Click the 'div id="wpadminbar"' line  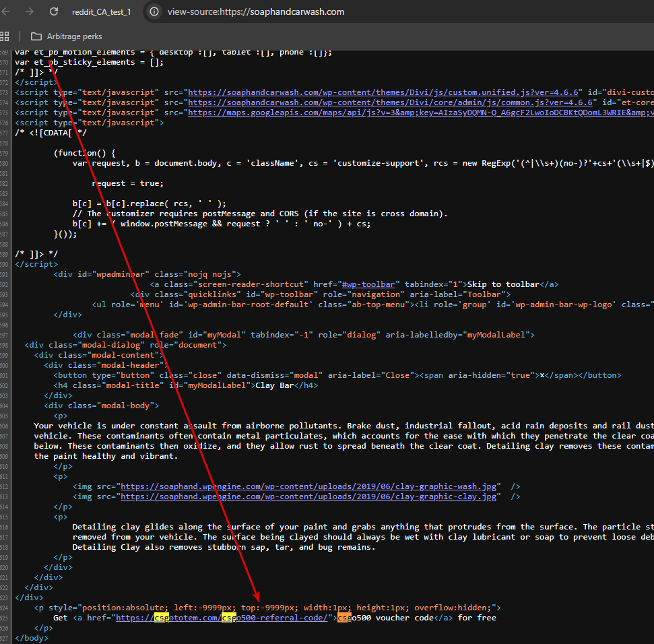tap(148, 274)
